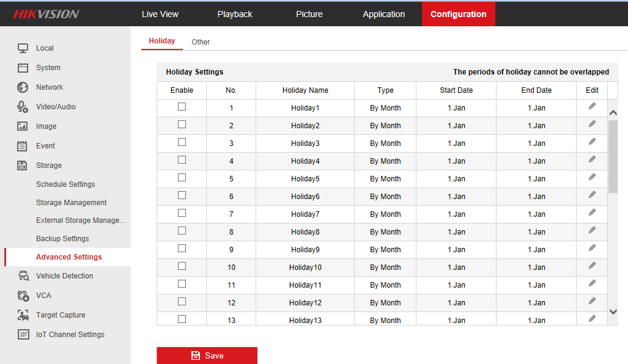Screen dimensions: 628x364
Task: Click the Target Capture icon
Action: coord(23,315)
